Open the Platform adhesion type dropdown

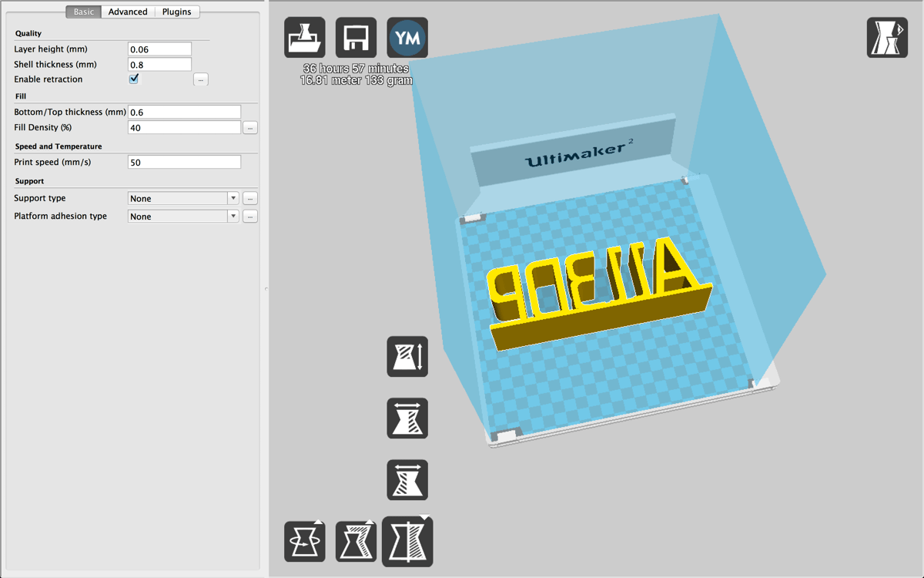click(x=182, y=216)
